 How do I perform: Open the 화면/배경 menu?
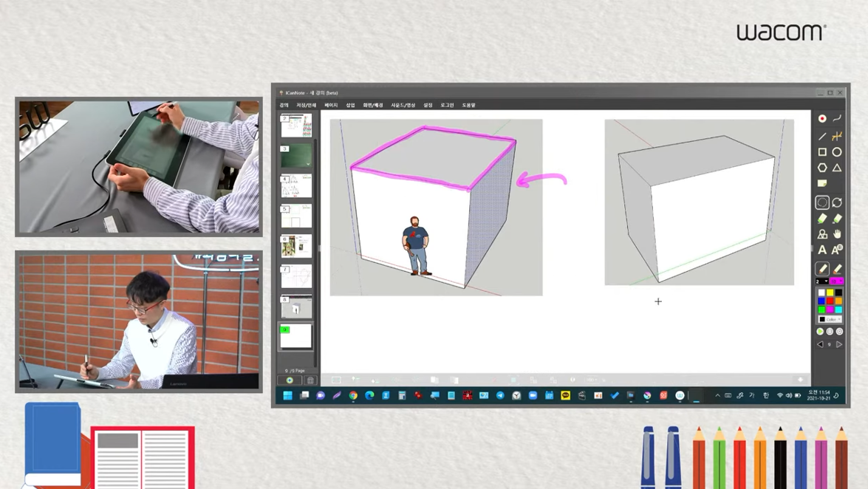tap(373, 105)
